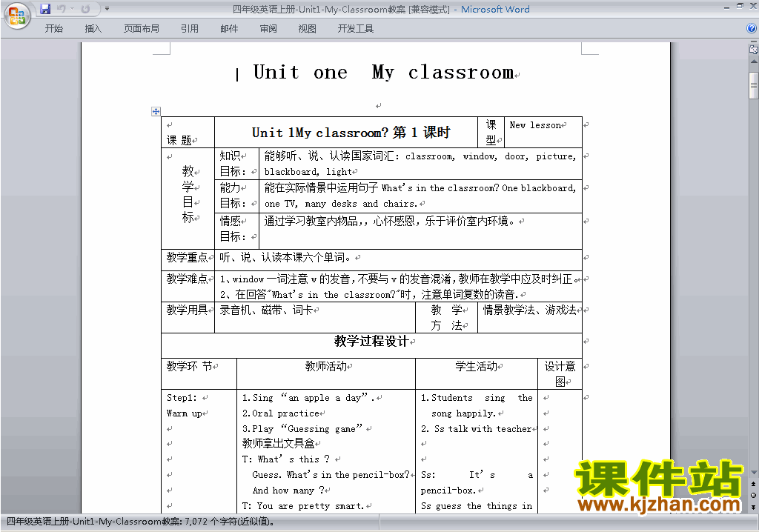Screen dimensions: 759x532
Task: Click the vertical scrollbar up arrow
Action: 753,61
